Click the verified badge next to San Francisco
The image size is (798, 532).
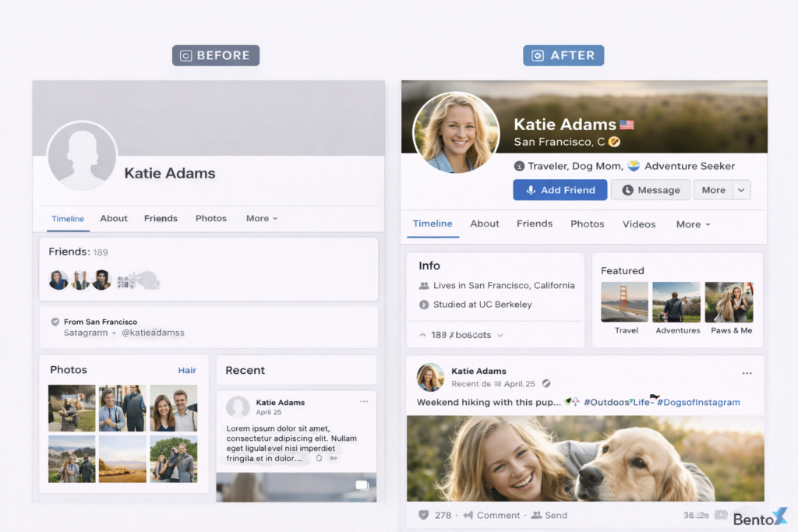click(x=614, y=142)
